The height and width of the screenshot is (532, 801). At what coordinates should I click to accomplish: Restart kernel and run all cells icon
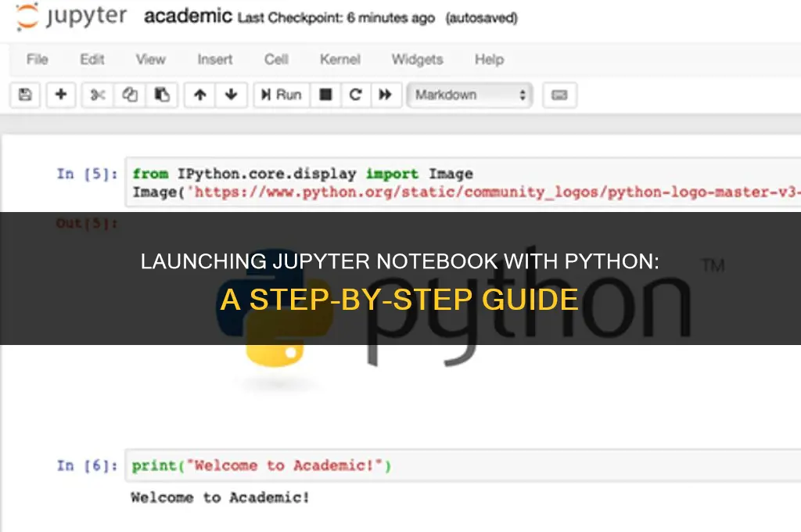click(x=386, y=95)
